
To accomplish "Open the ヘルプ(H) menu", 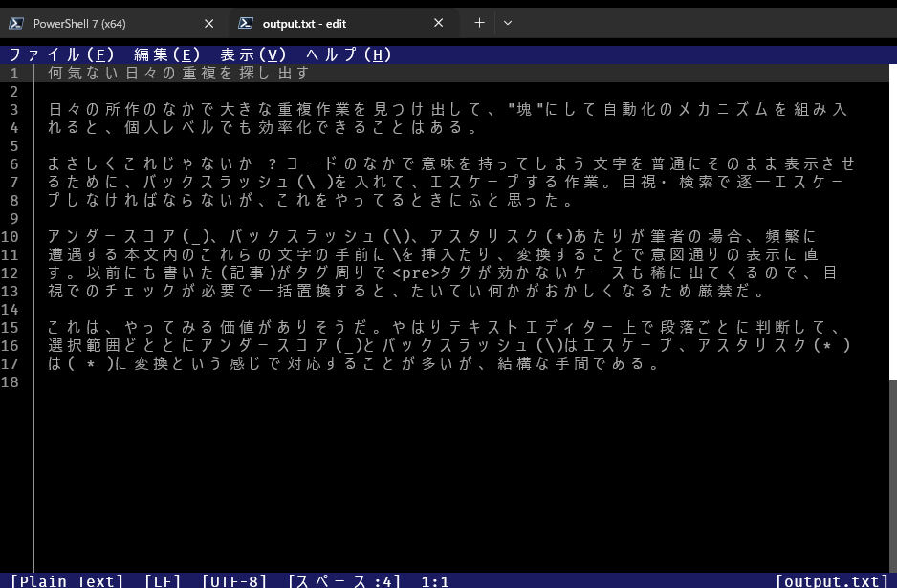I will click(348, 54).
